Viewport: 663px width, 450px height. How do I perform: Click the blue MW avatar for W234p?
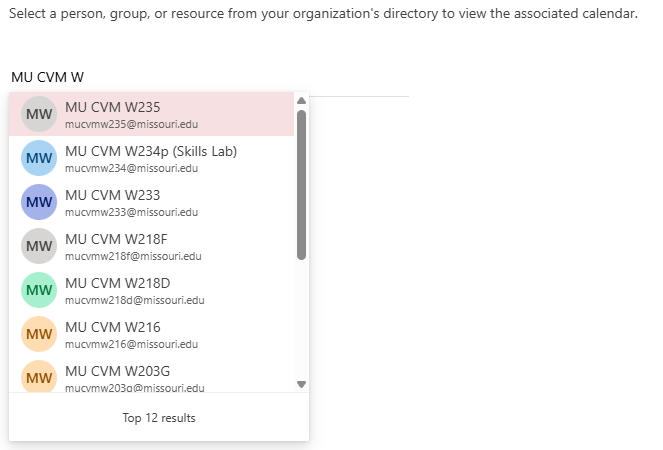coord(39,158)
